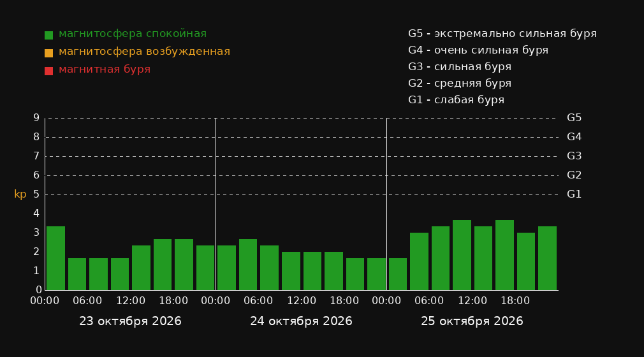Click the G2 label ending the kp 6 gridline
This screenshot has width=644, height=357.
574,175
